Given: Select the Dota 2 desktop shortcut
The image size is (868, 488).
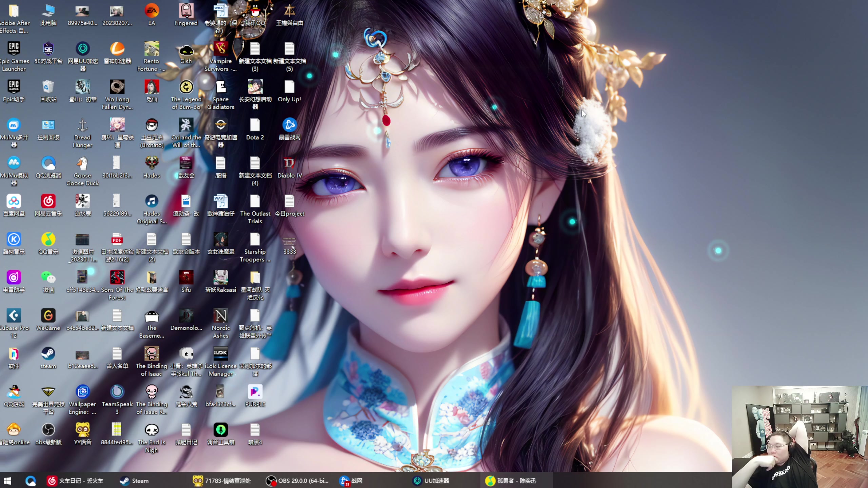Looking at the screenshot, I should point(255,125).
